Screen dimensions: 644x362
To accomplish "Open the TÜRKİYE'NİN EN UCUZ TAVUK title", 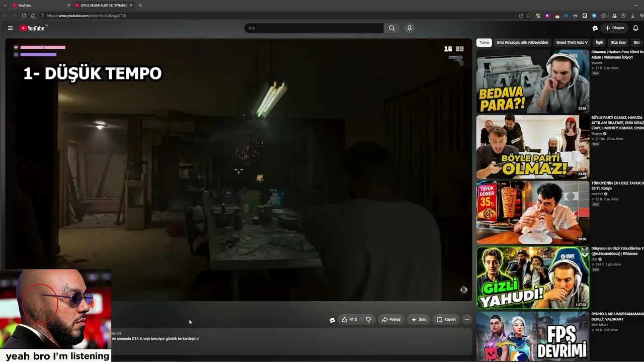I will point(617,186).
